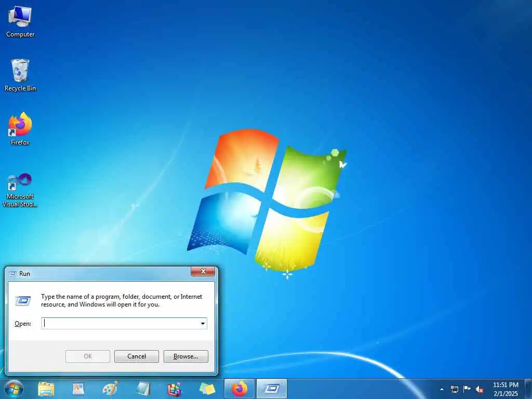Open the Computer desktop icon
532x399 pixels.
coord(20,22)
